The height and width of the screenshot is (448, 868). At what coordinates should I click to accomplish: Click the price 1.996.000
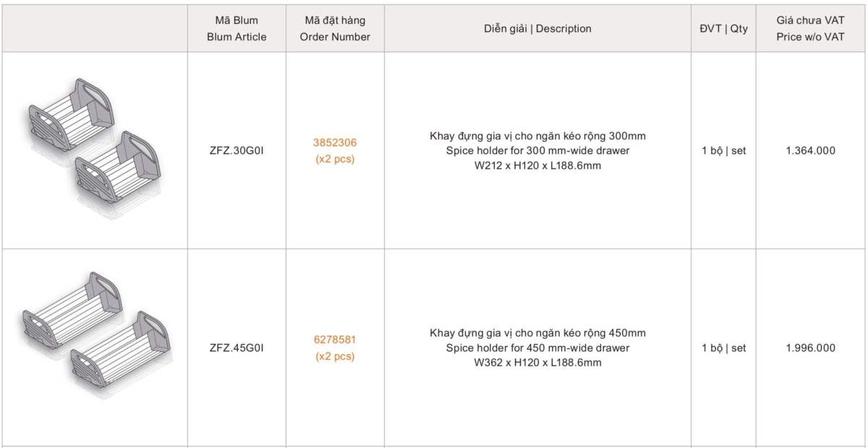[810, 348]
